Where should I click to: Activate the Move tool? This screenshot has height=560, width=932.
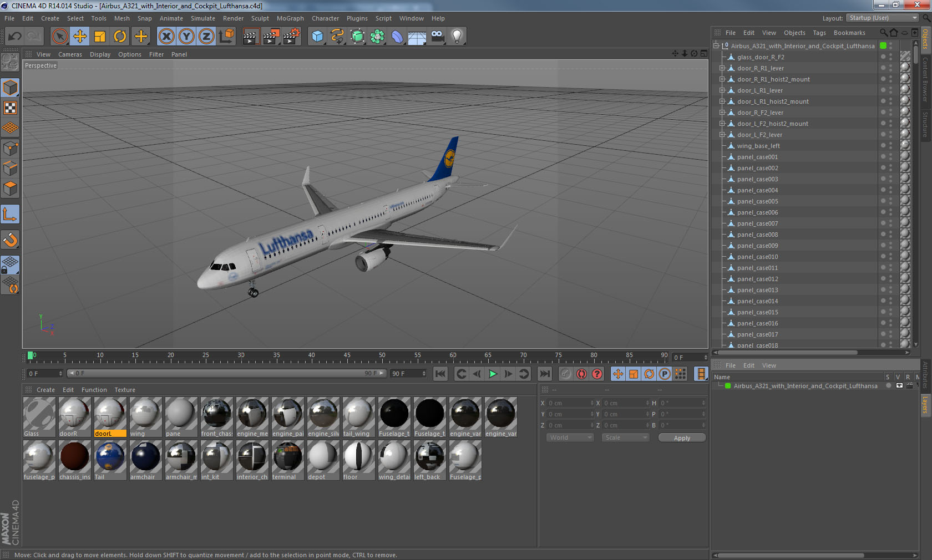pos(80,37)
